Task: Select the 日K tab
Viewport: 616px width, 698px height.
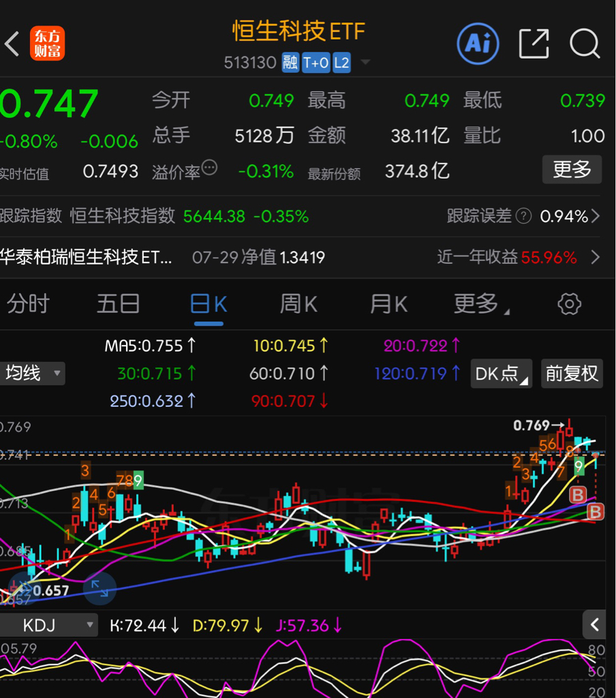Action: 209,304
